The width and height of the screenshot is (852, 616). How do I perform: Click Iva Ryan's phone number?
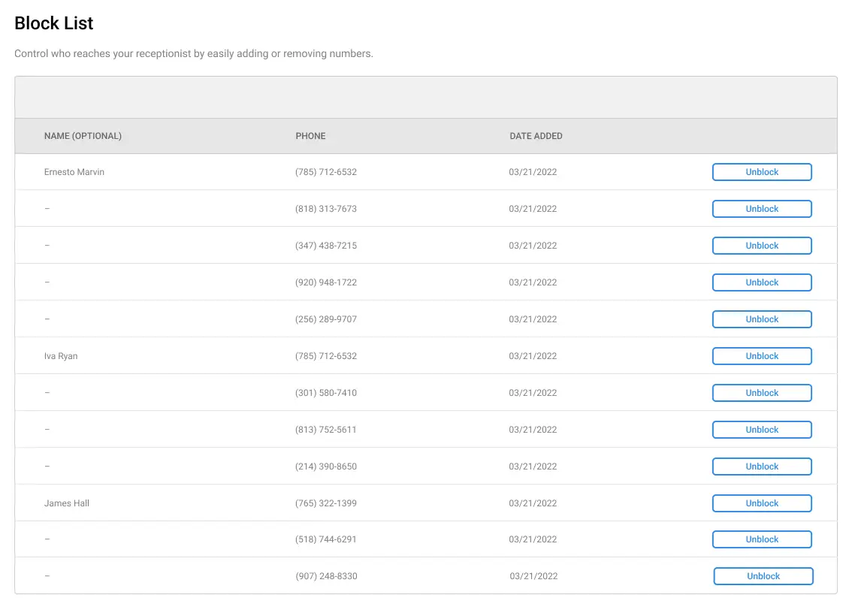(326, 356)
